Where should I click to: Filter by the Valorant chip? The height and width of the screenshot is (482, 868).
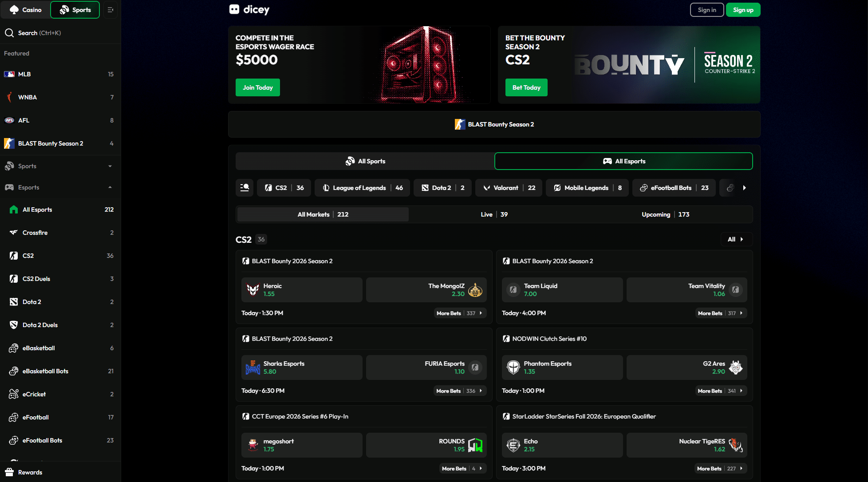pos(509,188)
